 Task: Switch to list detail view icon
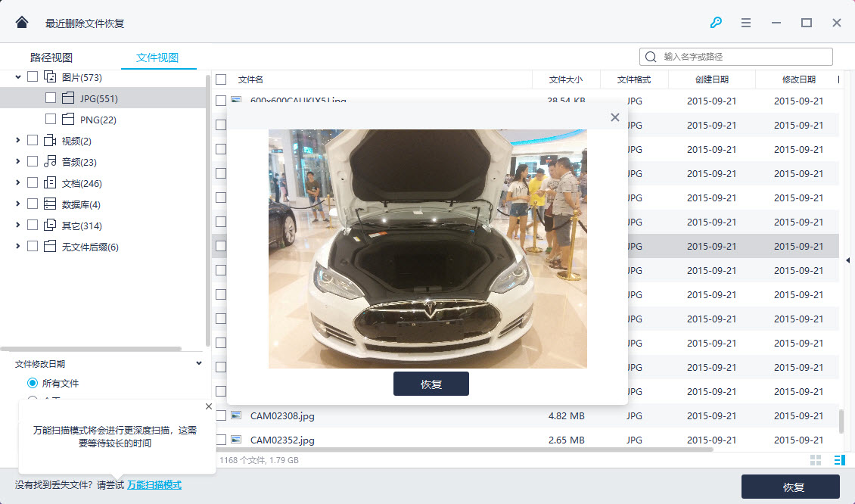pos(838,460)
